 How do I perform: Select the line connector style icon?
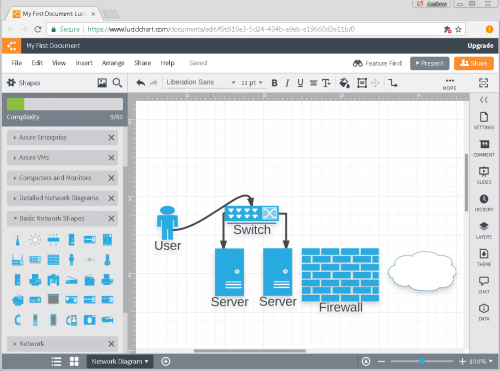(393, 83)
